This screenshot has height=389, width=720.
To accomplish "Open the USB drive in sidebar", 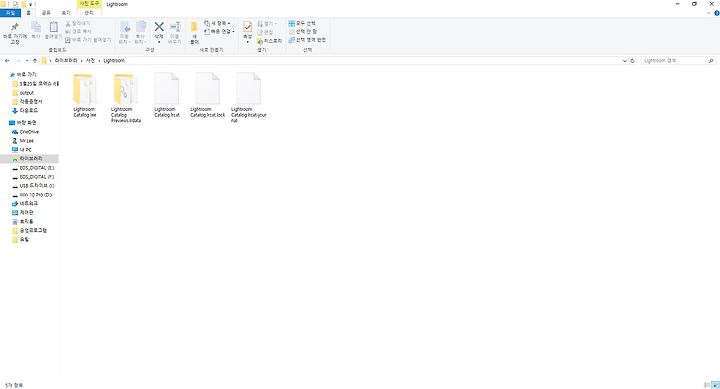I will [x=33, y=186].
